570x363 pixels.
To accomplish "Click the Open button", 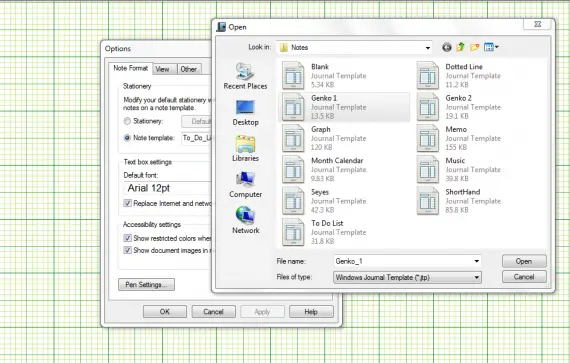I will pos(524,261).
